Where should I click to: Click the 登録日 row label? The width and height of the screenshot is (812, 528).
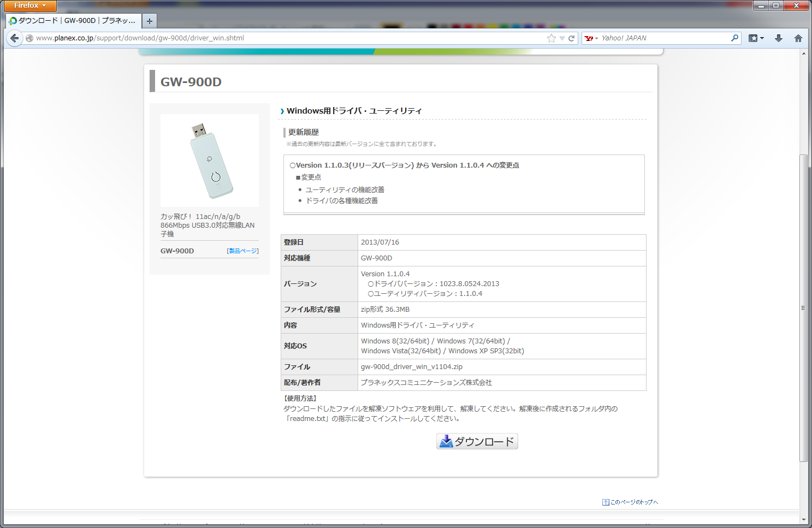tap(294, 242)
